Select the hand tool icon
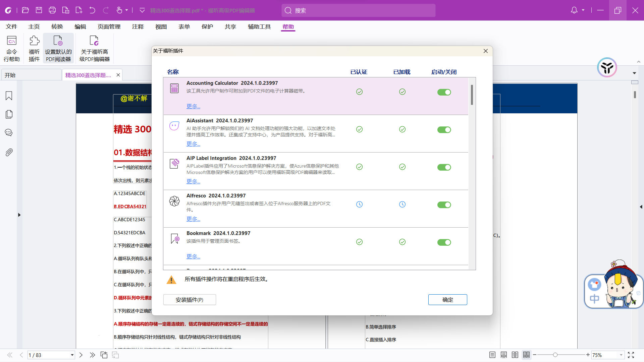 tap(119, 10)
